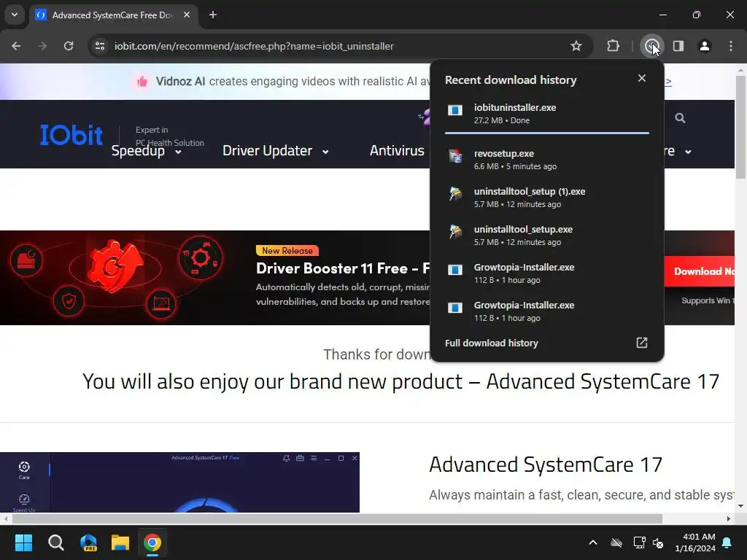Click the IObit logo
This screenshot has width=747, height=560.
coord(71,135)
